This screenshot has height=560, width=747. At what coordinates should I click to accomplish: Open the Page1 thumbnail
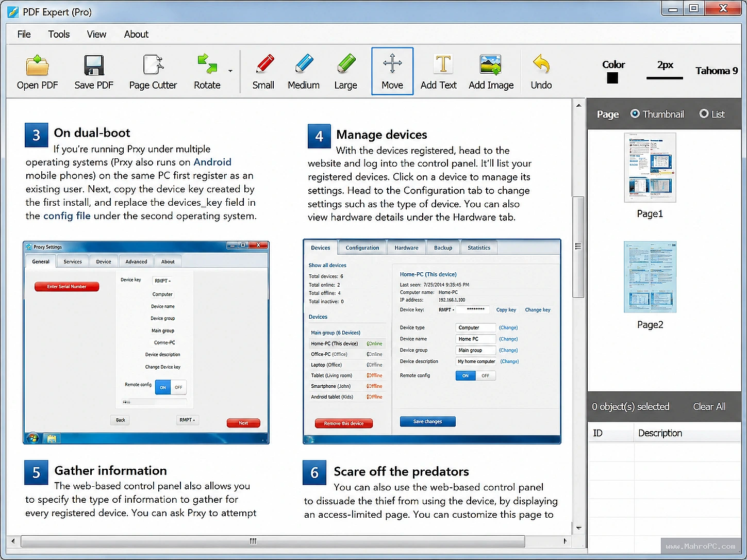(650, 168)
